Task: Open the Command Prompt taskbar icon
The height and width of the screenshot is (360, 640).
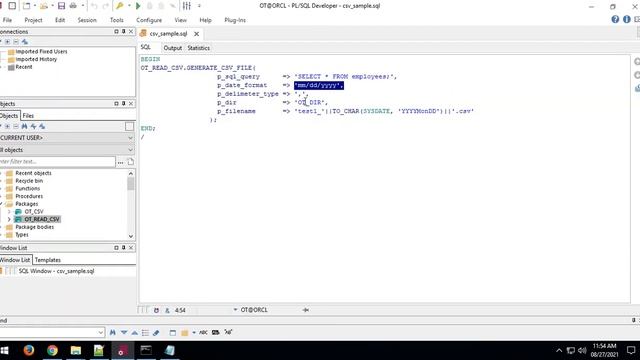Action: pos(146,351)
